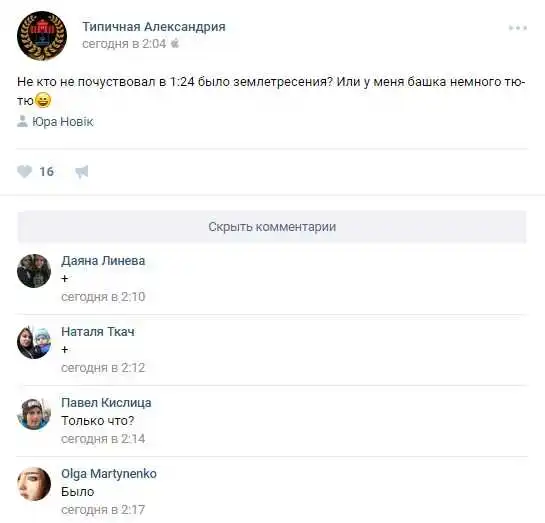Open comment timestamp сегодня в 2:14
This screenshot has height=523, width=545.
point(103,439)
